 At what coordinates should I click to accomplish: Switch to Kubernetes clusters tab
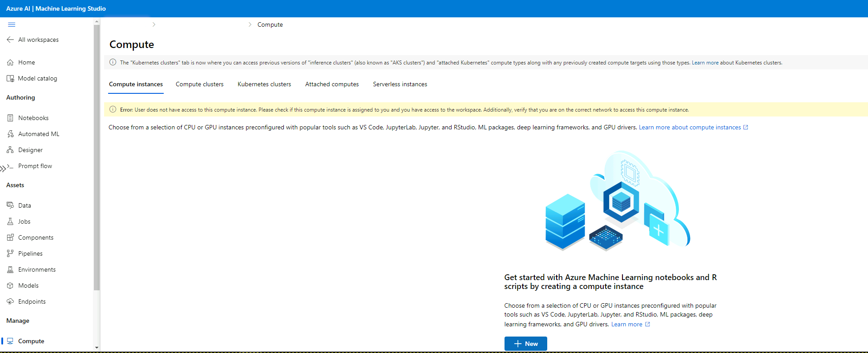coord(264,84)
